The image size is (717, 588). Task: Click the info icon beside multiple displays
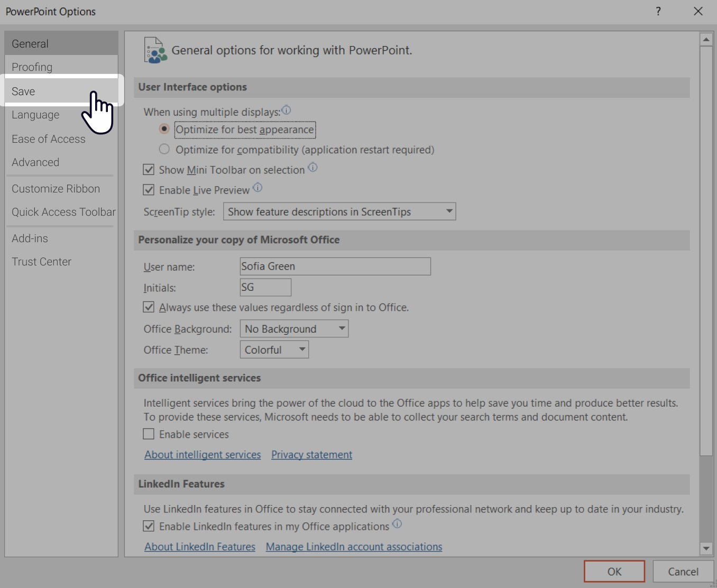click(x=286, y=110)
